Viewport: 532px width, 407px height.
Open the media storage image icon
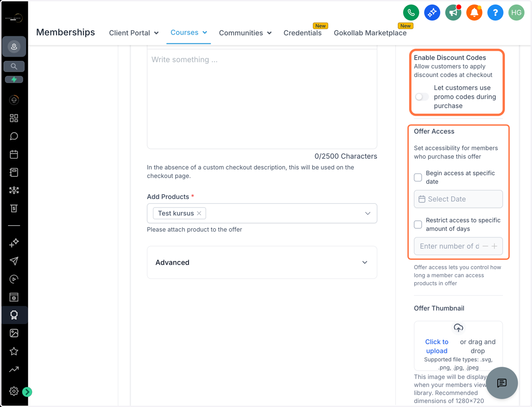(14, 333)
